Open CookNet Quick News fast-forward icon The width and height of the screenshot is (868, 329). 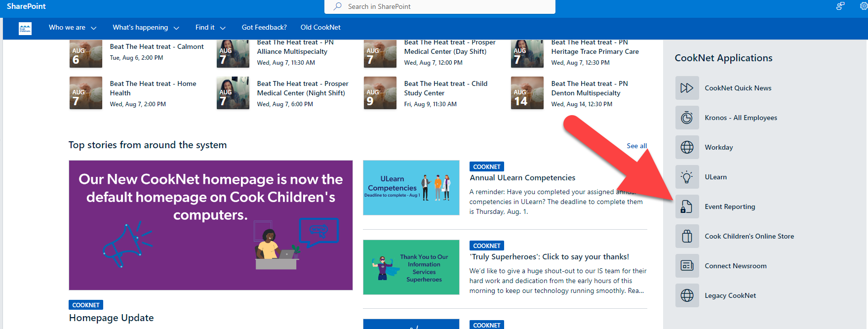point(687,88)
